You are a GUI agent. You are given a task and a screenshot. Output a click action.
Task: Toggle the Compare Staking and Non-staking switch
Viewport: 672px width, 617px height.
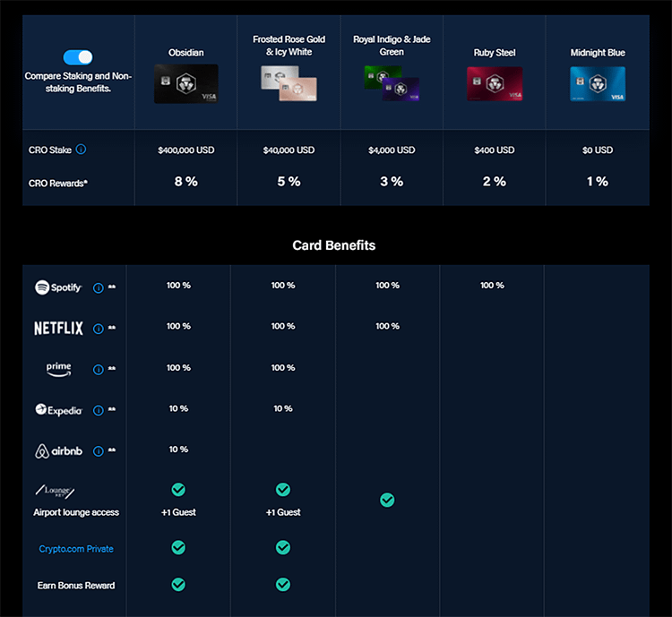pyautogui.click(x=78, y=57)
